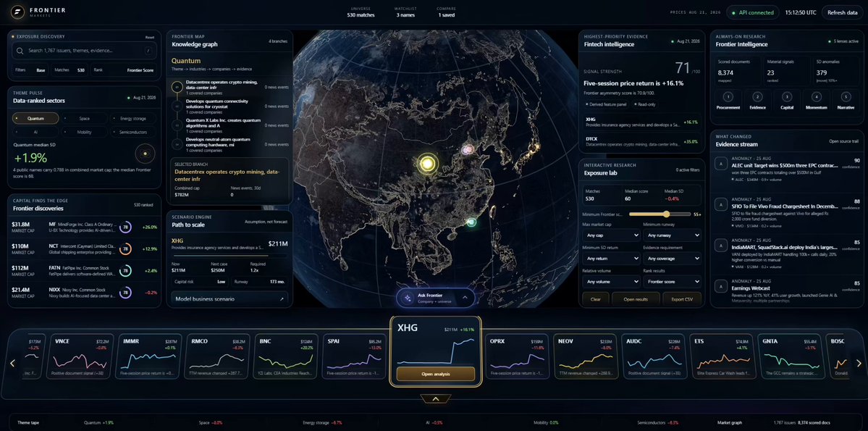Image resolution: width=868 pixels, height=431 pixels.
Task: Select lens 2 Evidence
Action: tap(757, 100)
